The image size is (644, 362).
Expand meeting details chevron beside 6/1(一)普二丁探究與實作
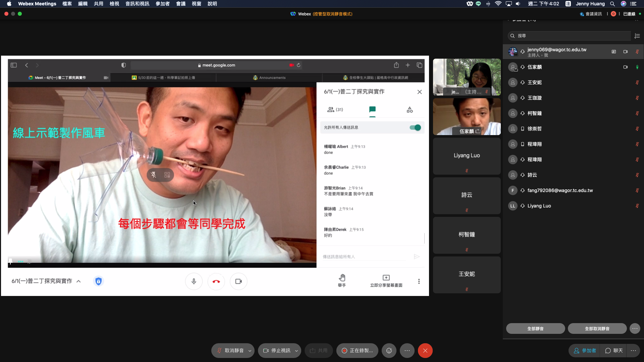pos(78,281)
